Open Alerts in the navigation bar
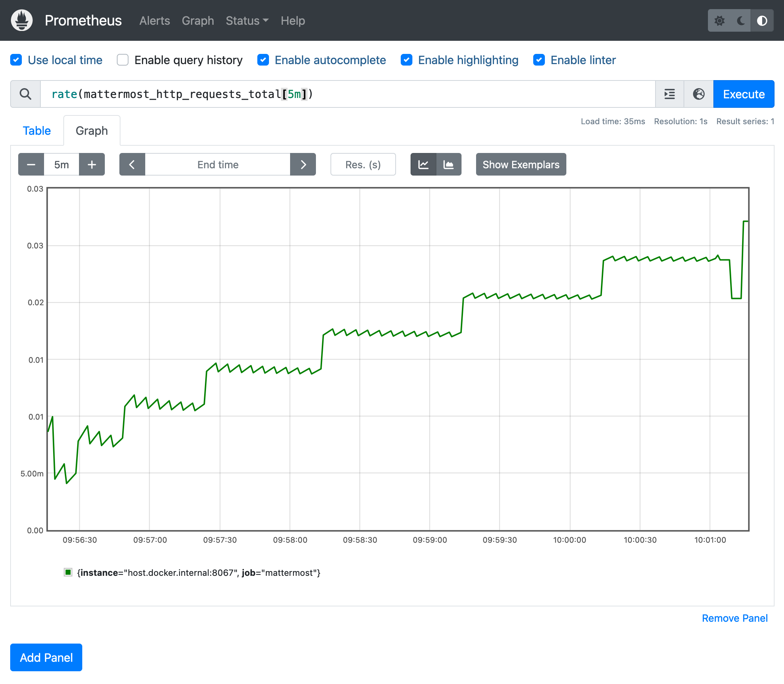 coord(155,21)
